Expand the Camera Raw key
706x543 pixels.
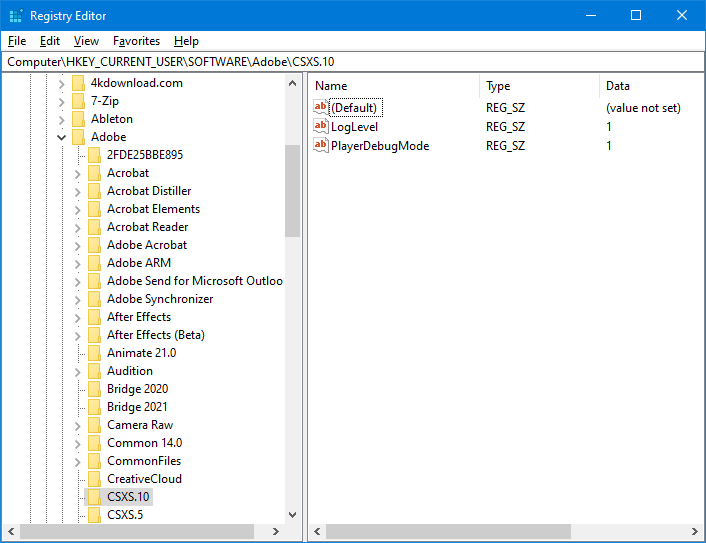77,426
